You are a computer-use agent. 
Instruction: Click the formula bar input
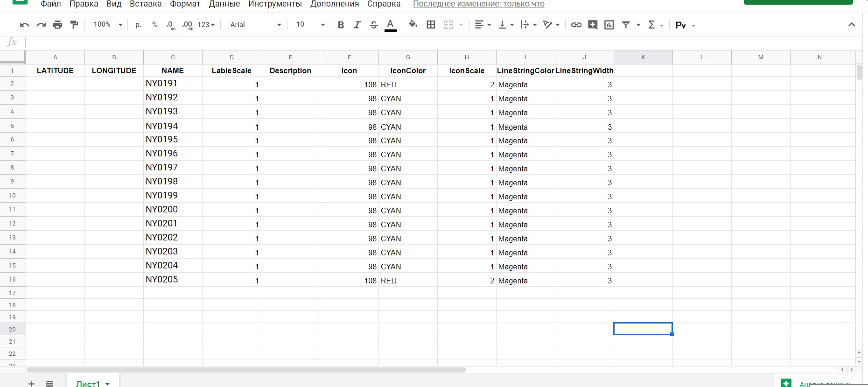443,42
